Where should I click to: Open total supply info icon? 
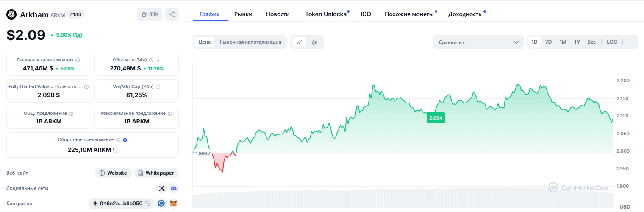tap(71, 114)
